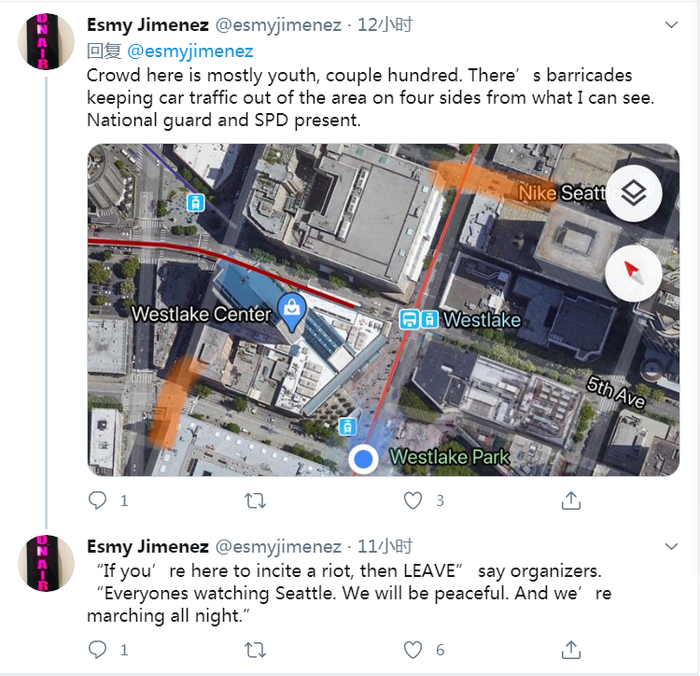This screenshot has height=676, width=700.
Task: Open the second tweet's author name link
Action: [147, 546]
